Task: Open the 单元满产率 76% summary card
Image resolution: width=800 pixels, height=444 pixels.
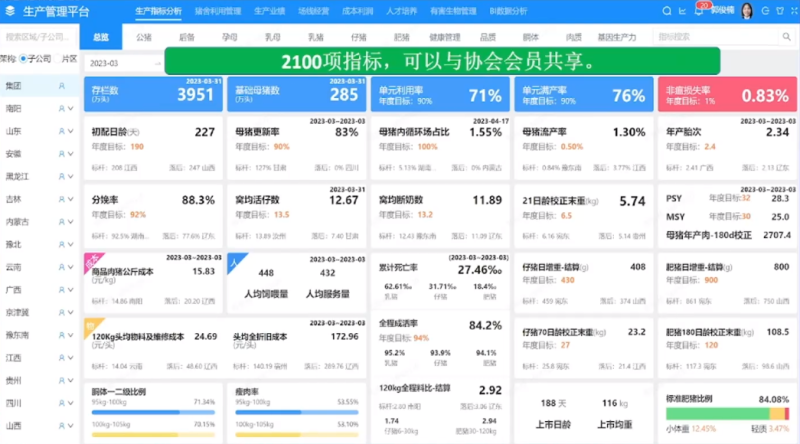Action: 584,94
